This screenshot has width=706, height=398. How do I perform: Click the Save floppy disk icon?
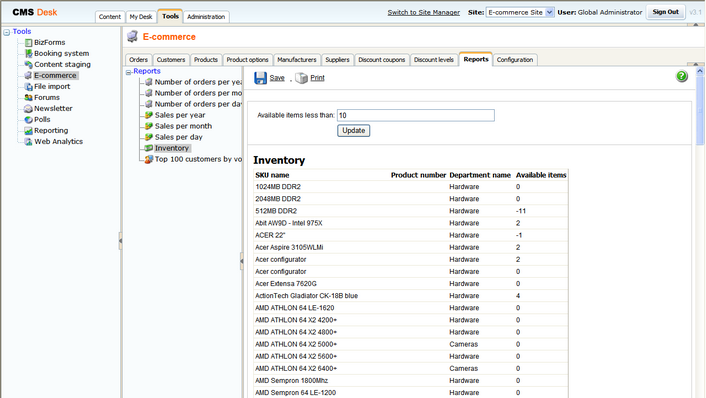(x=260, y=78)
